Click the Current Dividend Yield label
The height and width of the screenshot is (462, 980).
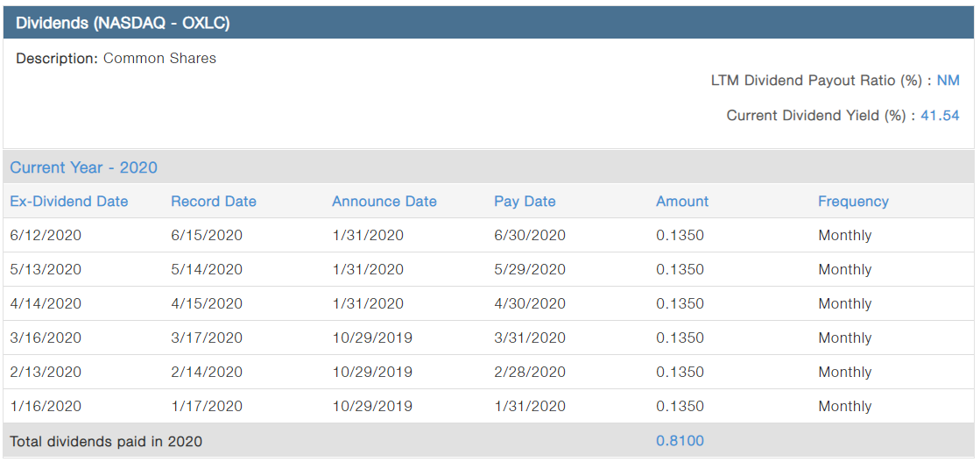click(821, 116)
